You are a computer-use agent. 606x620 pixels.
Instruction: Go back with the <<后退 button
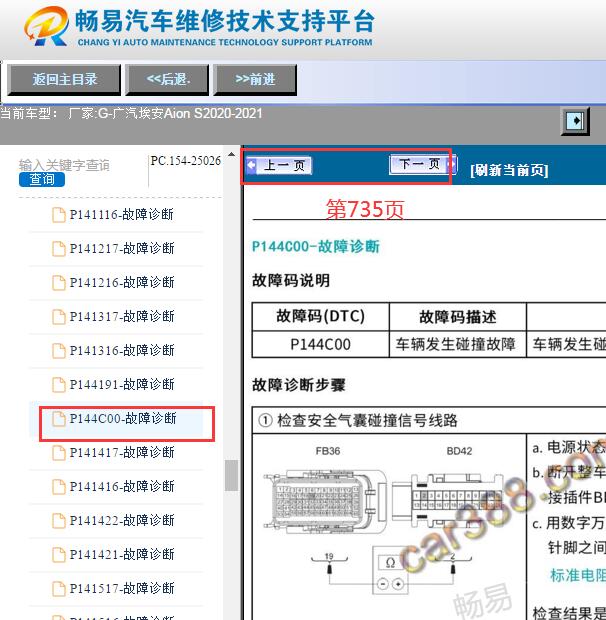[x=167, y=79]
